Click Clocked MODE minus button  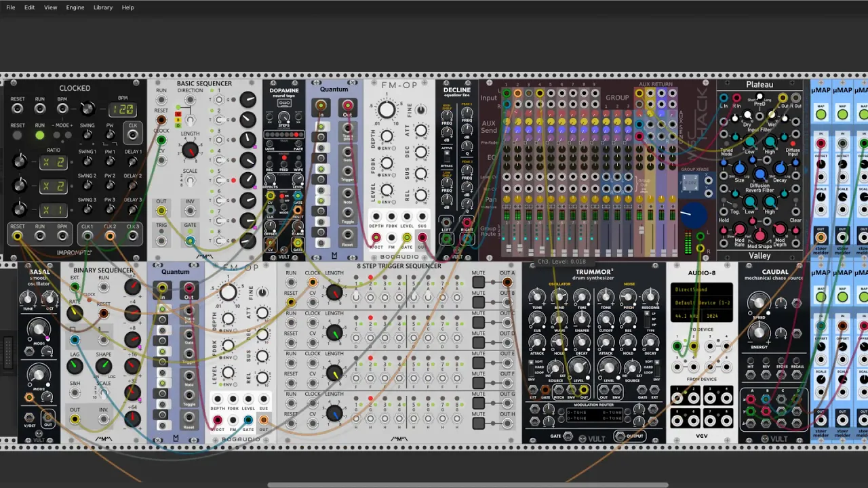[x=56, y=136]
